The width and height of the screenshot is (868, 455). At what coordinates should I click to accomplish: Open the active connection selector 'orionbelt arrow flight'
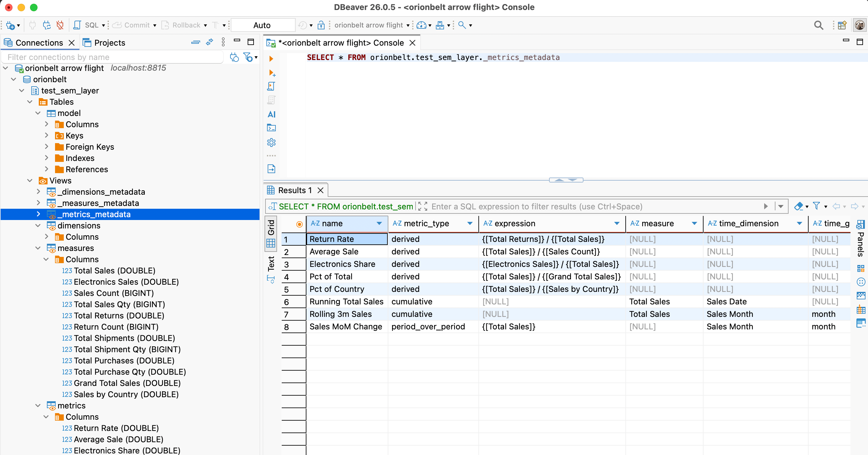(371, 25)
